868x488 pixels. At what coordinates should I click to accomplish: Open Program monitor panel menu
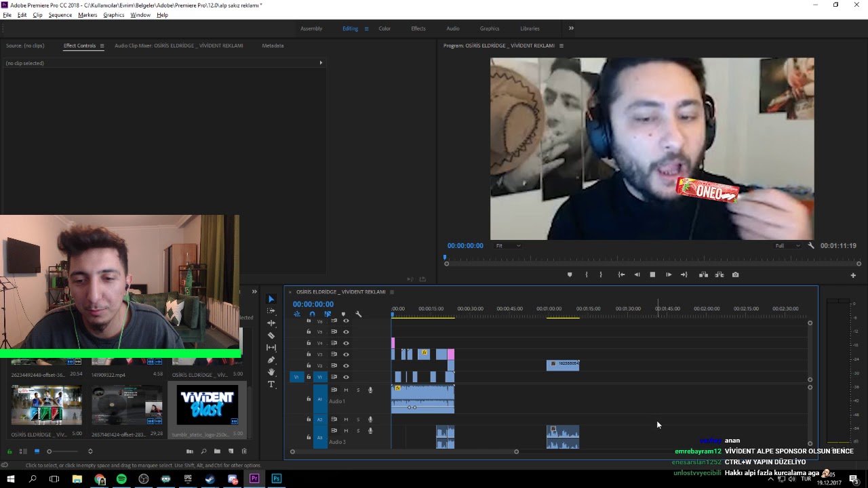click(x=561, y=45)
